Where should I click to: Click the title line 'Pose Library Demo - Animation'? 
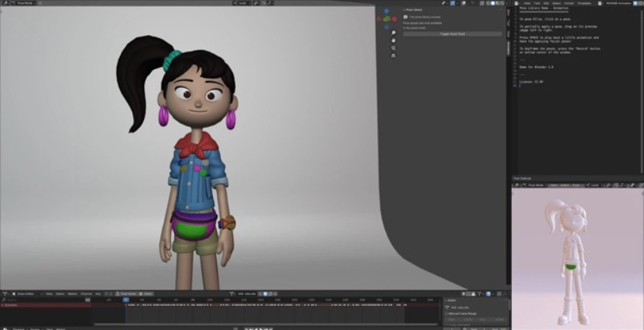click(544, 9)
